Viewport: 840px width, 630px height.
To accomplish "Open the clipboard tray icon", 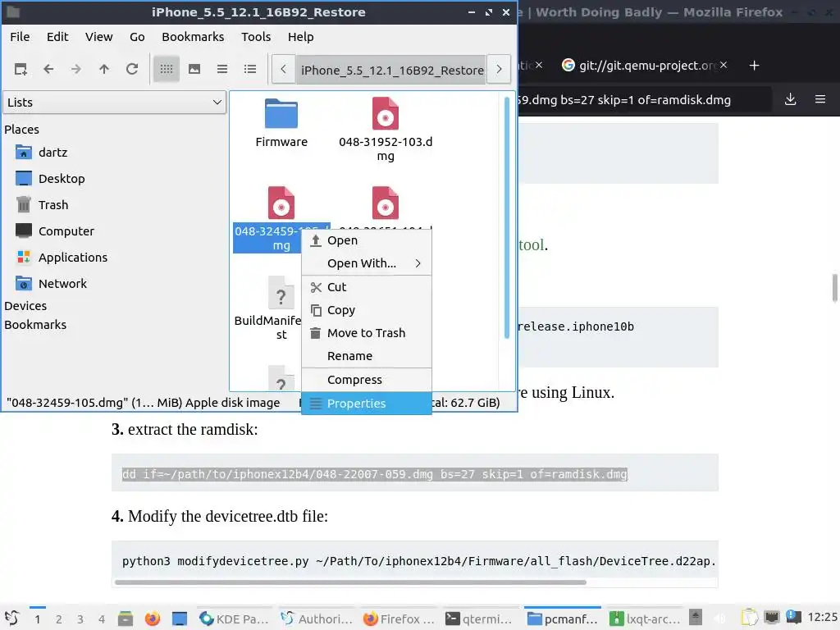I will pos(750,619).
